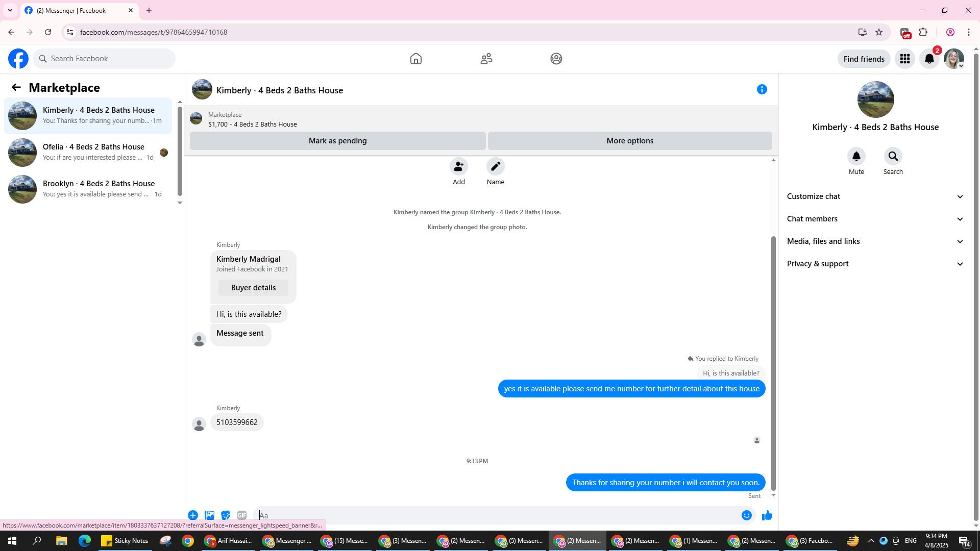Click the Name pencil edit icon
This screenshot has height=551, width=980.
pos(495,166)
